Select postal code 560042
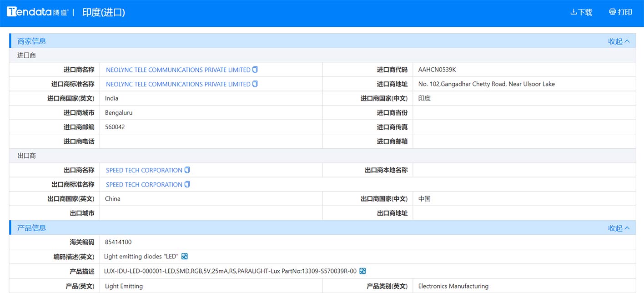The image size is (644, 293). (115, 127)
